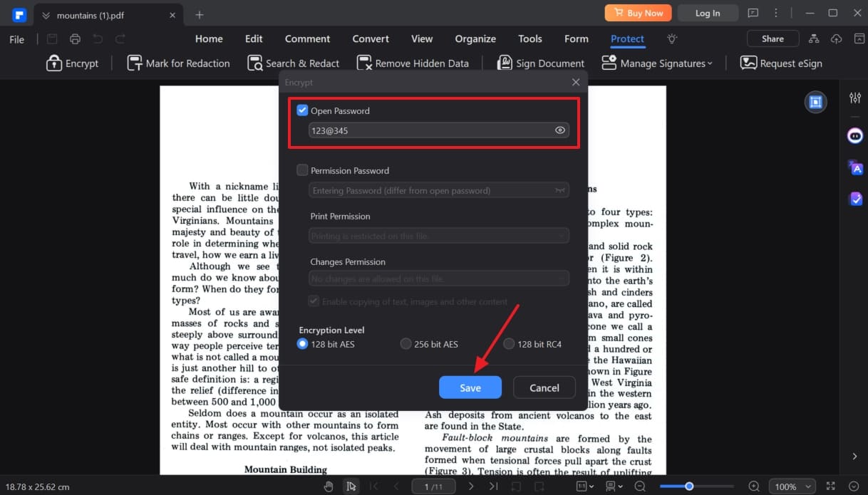Viewport: 868px width, 495px height.
Task: Click the blue floating screenshot icon
Action: pos(816,102)
